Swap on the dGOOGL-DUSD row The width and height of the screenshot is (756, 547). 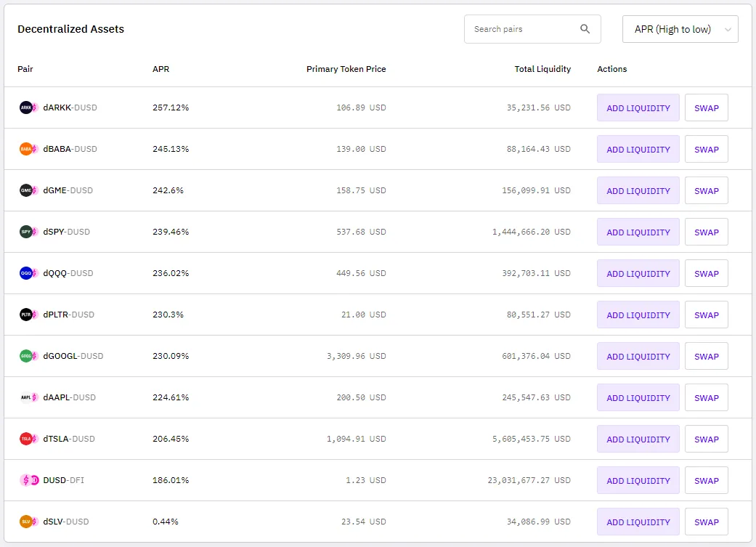707,357
